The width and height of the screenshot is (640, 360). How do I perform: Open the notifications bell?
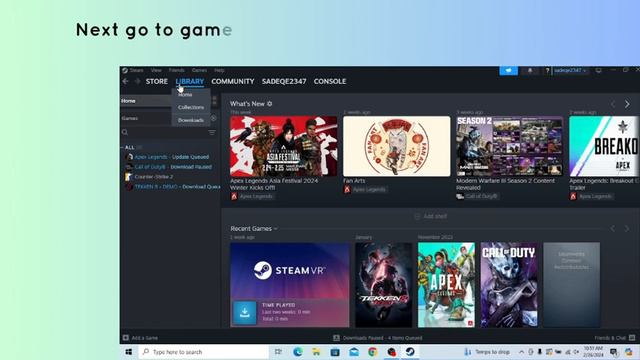coord(530,70)
